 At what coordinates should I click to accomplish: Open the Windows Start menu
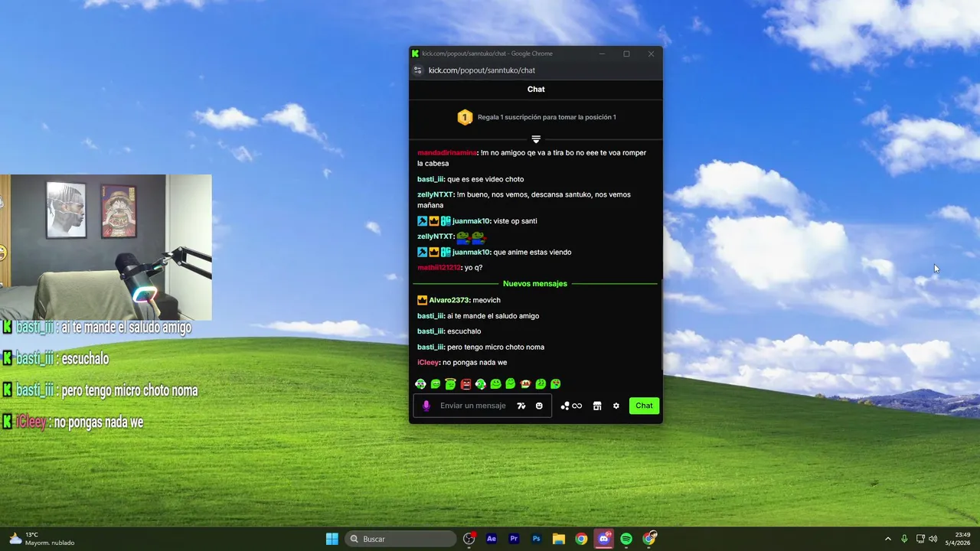click(332, 539)
